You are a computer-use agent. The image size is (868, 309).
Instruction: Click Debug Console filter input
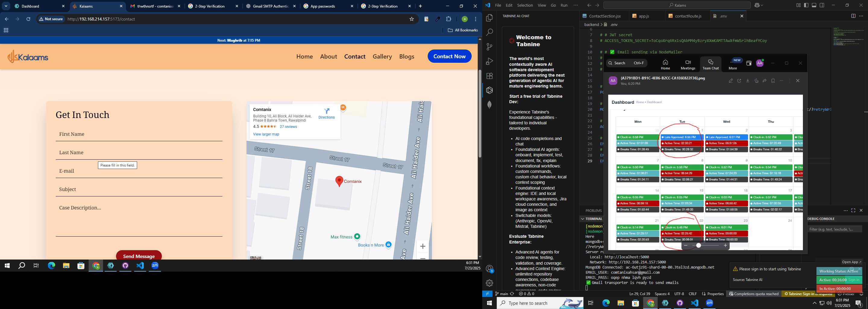(x=834, y=229)
